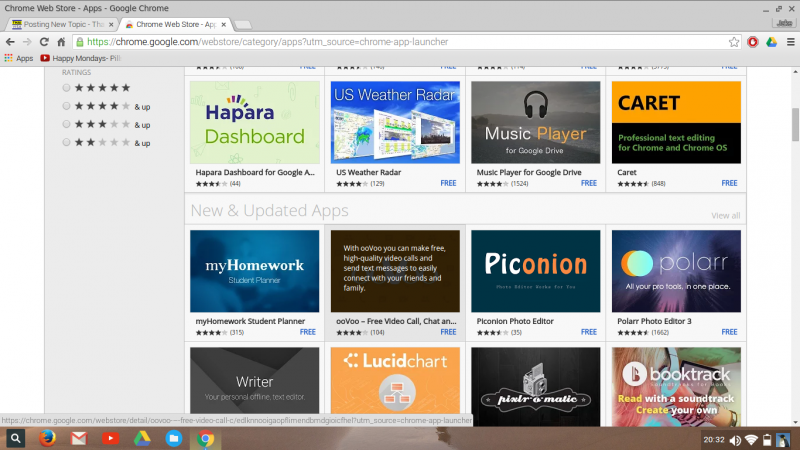Open YouTube from the shelf
Screen dimensions: 800x450
click(111, 438)
